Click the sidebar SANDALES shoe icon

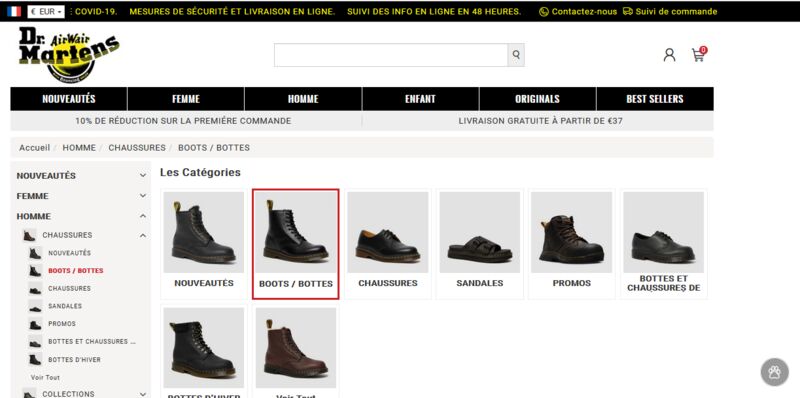click(35, 306)
